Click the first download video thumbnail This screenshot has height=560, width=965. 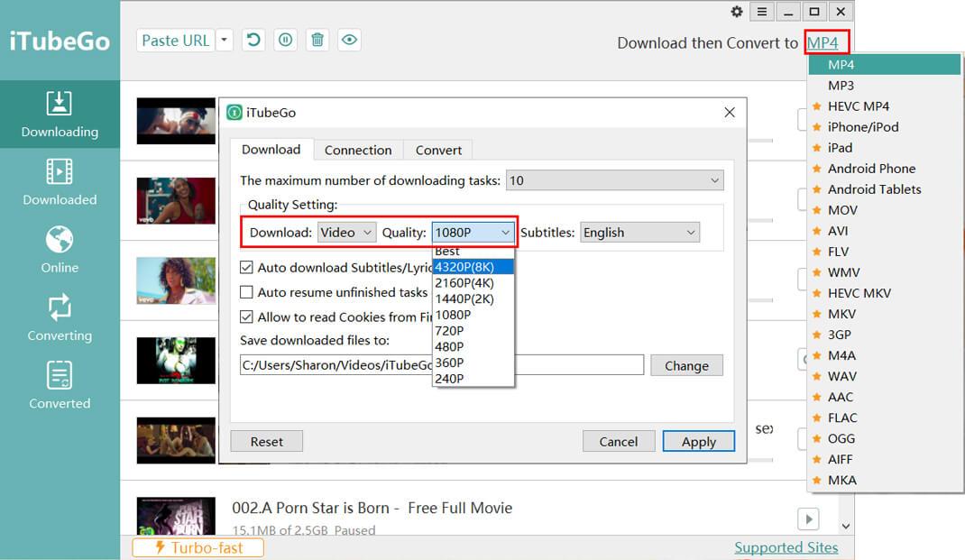click(176, 121)
